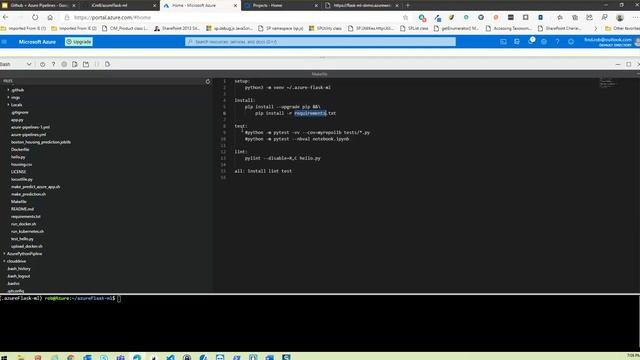Screen dimensions: 640x360
Task: Open app.py in file explorer
Action: 17,120
